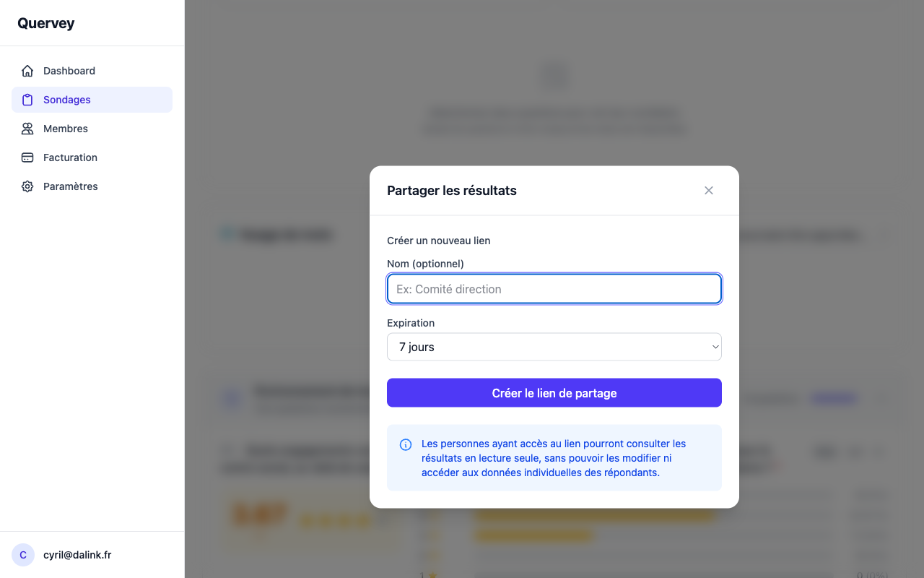Viewport: 924px width, 578px height.
Task: Click the Sondages clipboard icon
Action: 27,100
